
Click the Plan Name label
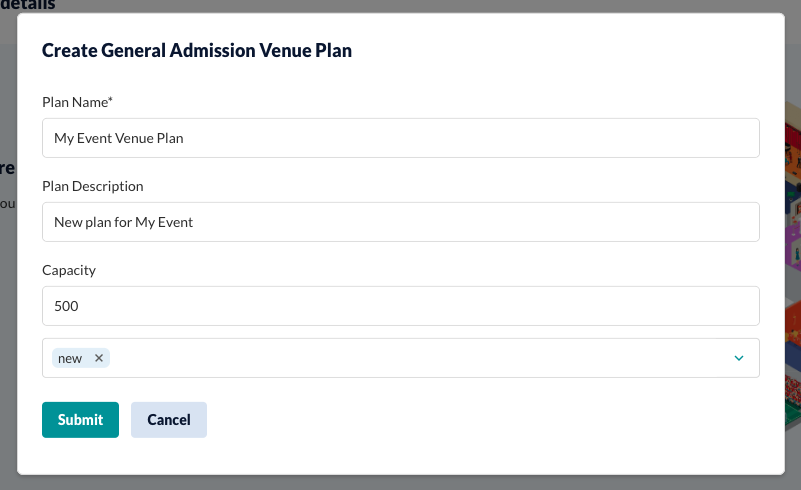coord(75,102)
